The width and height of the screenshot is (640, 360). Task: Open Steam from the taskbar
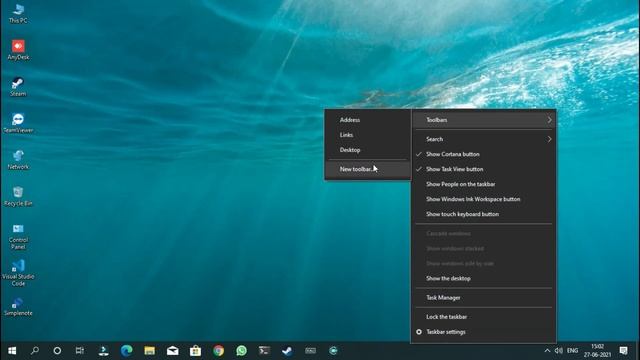point(287,351)
